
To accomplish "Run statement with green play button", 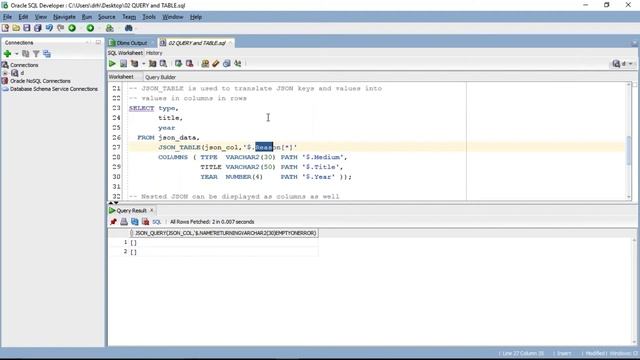I will click(x=112, y=64).
